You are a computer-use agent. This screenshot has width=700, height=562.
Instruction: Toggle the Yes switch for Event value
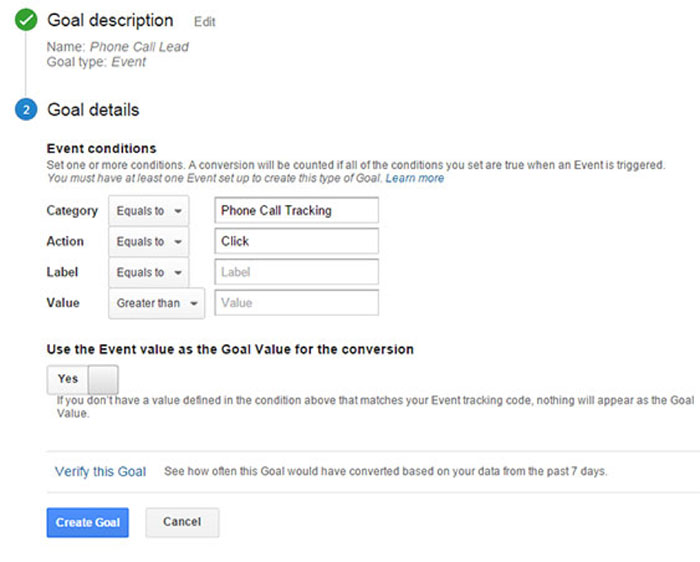[68, 379]
